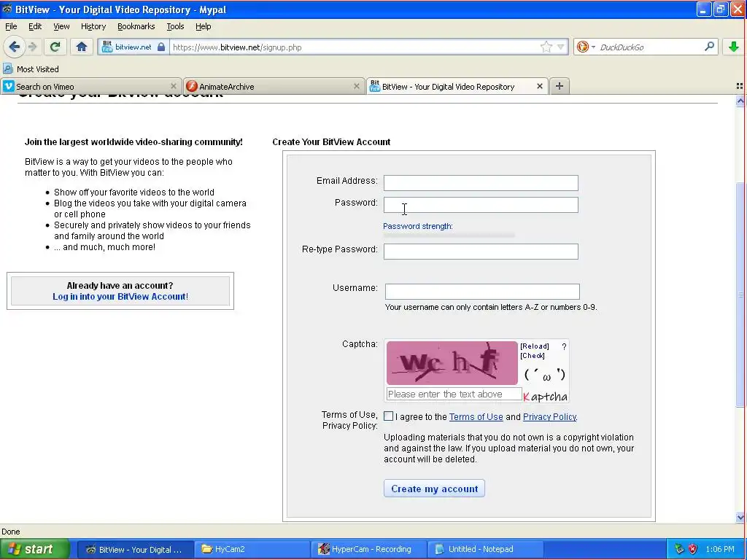
Task: Open the History menu
Action: coord(93,27)
